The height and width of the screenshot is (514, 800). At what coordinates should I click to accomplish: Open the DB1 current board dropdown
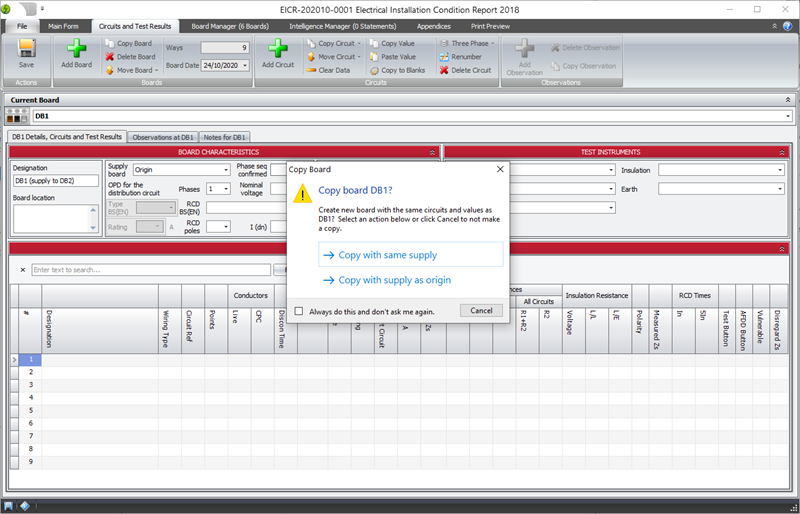[789, 116]
